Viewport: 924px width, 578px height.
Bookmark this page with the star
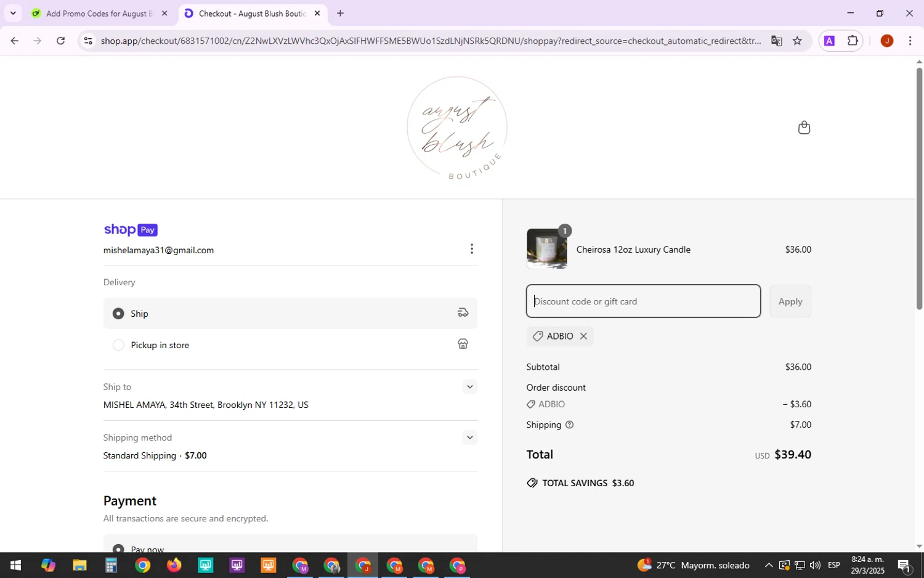[x=797, y=41]
